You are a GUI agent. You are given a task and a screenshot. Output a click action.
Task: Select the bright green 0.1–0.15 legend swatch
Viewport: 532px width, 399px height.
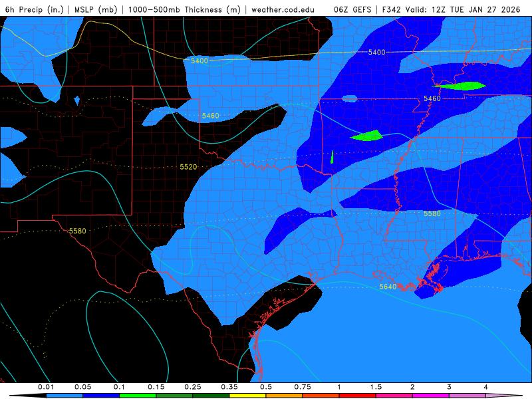[138, 396]
